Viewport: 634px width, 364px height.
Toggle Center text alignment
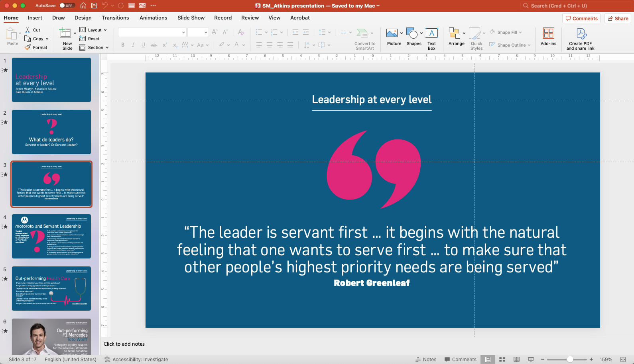pyautogui.click(x=270, y=45)
